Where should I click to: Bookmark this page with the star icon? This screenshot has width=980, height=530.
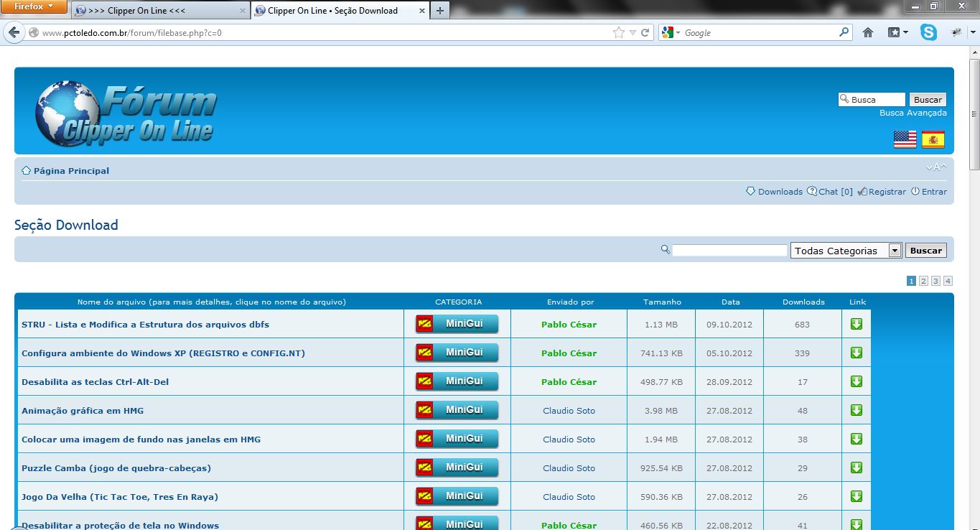[619, 32]
